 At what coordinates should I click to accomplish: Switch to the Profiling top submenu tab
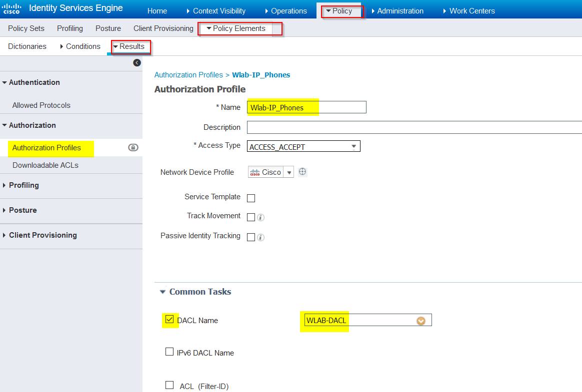70,28
